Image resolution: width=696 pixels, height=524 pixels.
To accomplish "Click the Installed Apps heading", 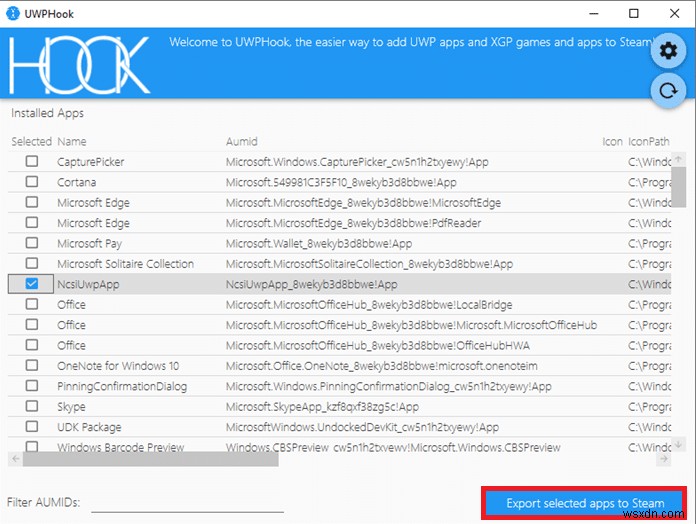I will (47, 113).
